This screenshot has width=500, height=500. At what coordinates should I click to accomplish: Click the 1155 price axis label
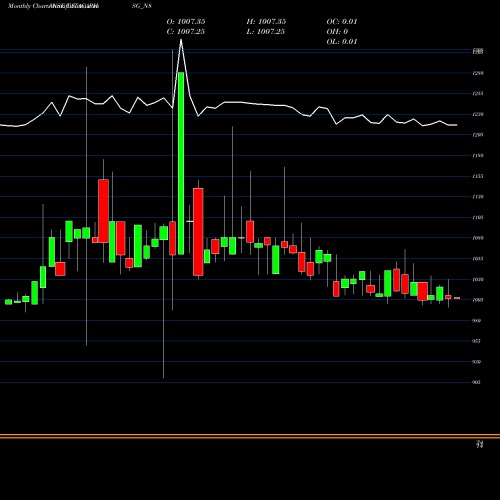coord(478,176)
